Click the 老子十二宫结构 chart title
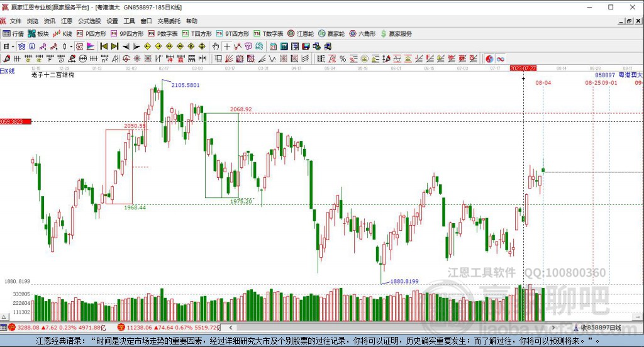Screen dimensions: 644x347 pyautogui.click(x=53, y=75)
